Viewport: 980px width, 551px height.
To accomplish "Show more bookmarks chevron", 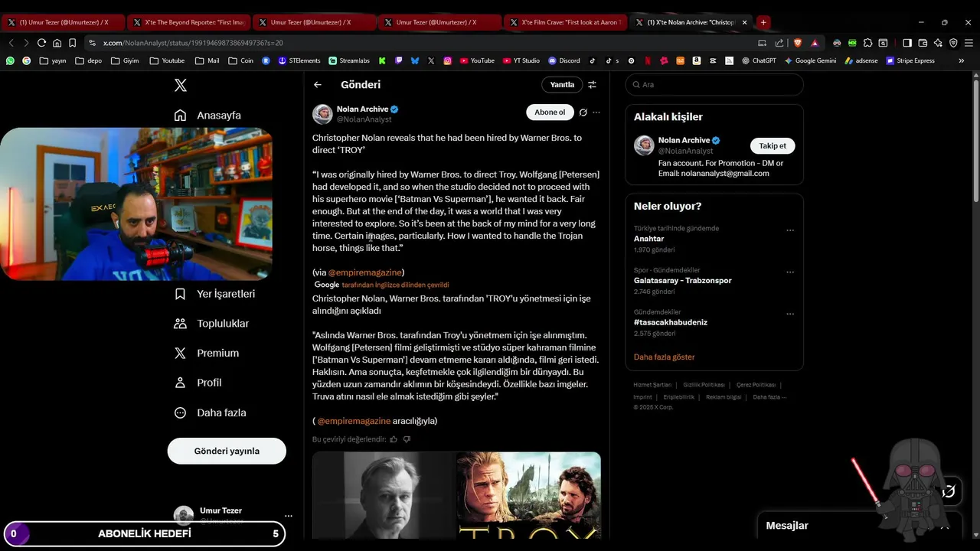I will (962, 60).
